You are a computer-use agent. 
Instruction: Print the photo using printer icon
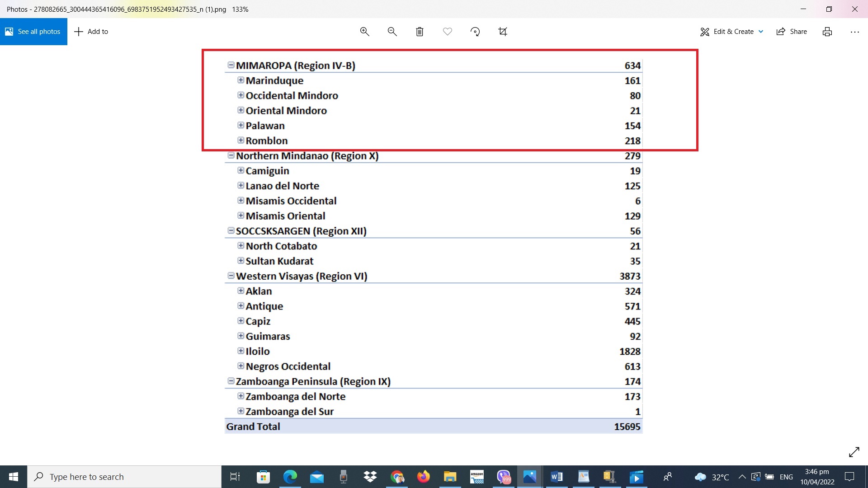pyautogui.click(x=827, y=32)
